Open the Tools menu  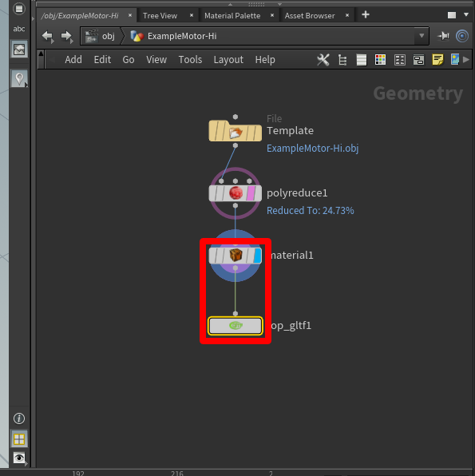pos(190,59)
